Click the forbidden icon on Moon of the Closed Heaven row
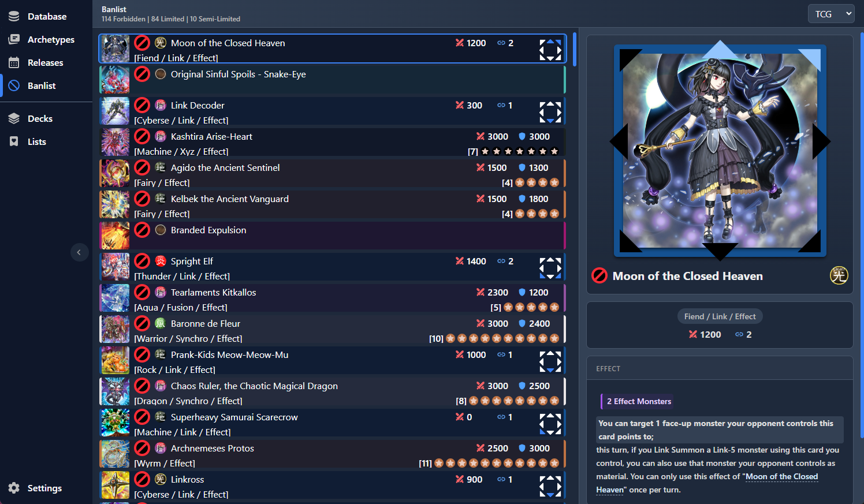 pos(142,43)
